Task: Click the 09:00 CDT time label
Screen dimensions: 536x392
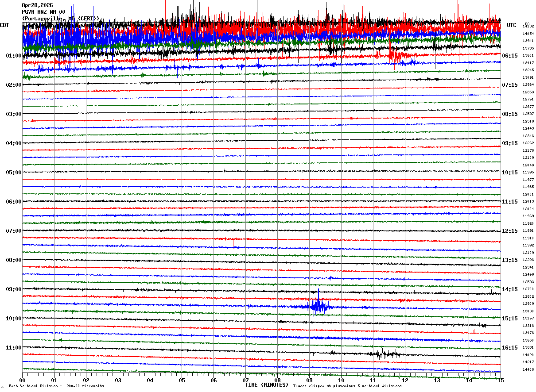Action: pos(14,289)
